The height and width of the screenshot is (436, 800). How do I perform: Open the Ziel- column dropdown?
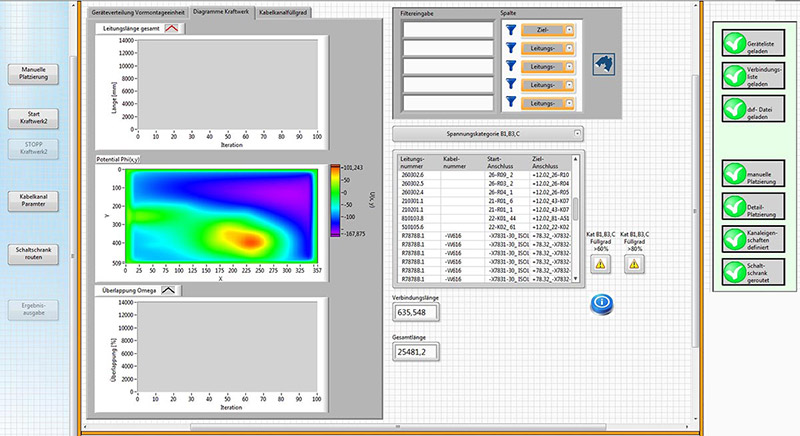pos(548,30)
